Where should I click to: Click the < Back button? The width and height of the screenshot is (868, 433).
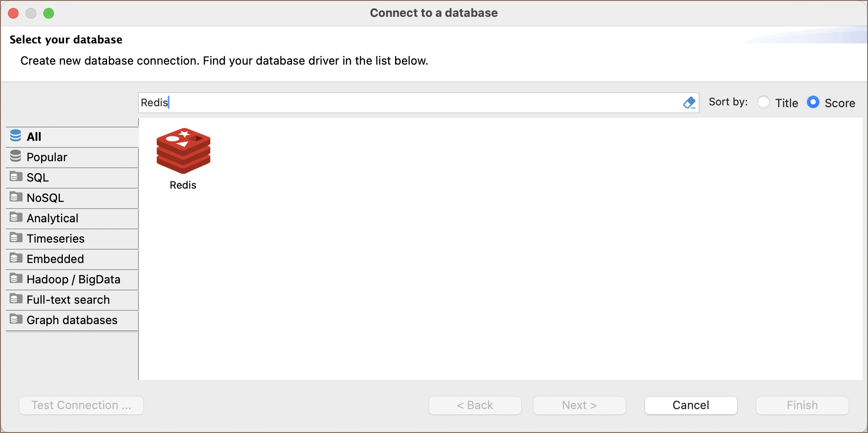pos(475,405)
